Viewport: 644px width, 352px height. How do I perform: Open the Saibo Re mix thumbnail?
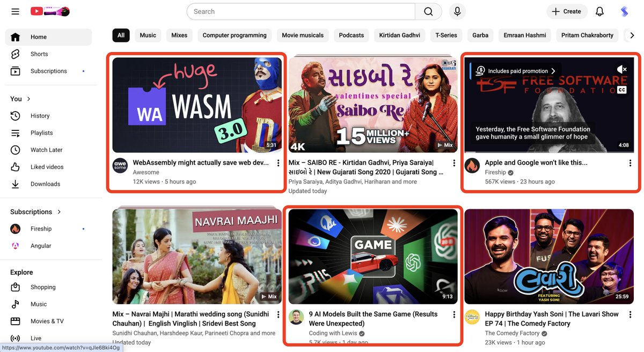[x=373, y=105]
